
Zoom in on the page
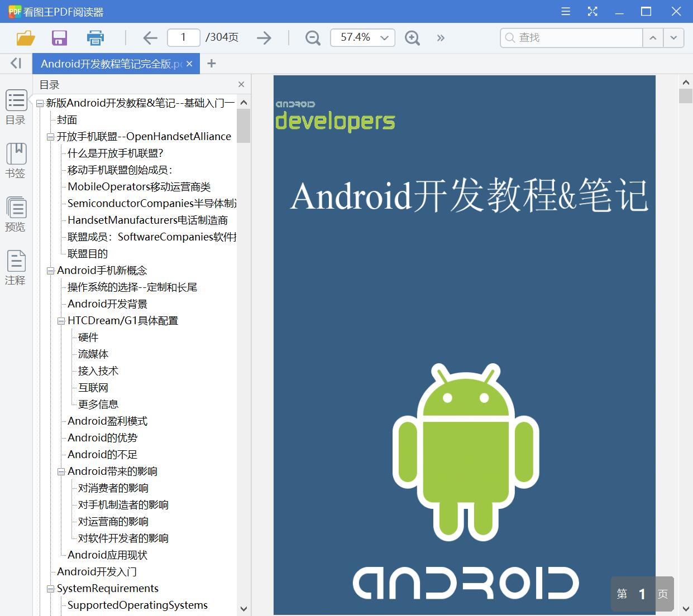click(x=412, y=37)
